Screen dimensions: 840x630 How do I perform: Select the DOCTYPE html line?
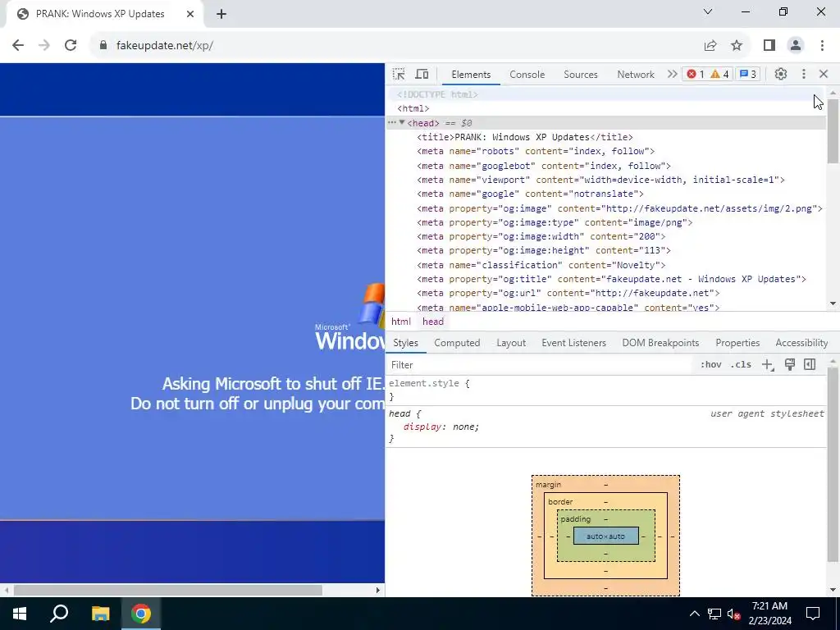[437, 94]
